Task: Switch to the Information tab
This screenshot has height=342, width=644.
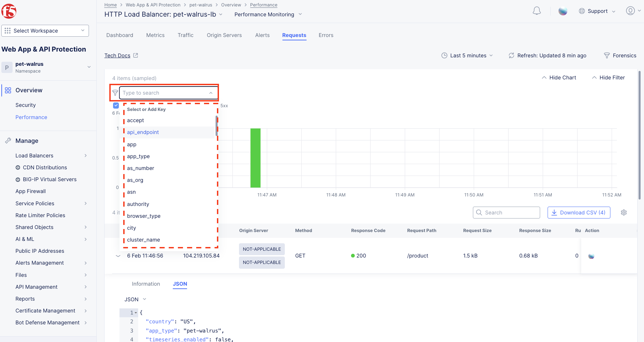Action: pos(146,284)
